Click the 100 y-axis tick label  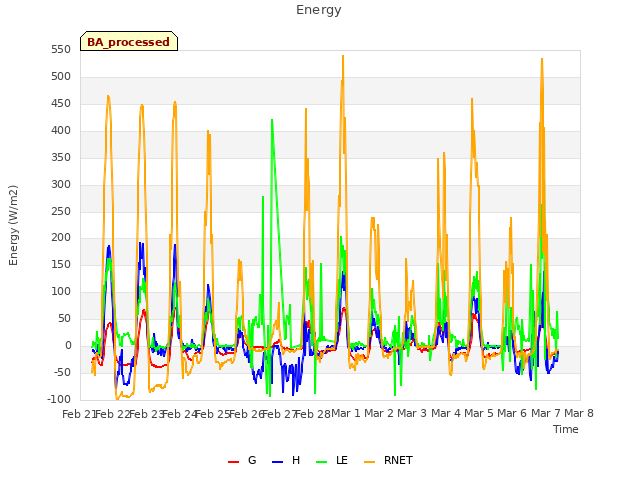tap(61, 291)
